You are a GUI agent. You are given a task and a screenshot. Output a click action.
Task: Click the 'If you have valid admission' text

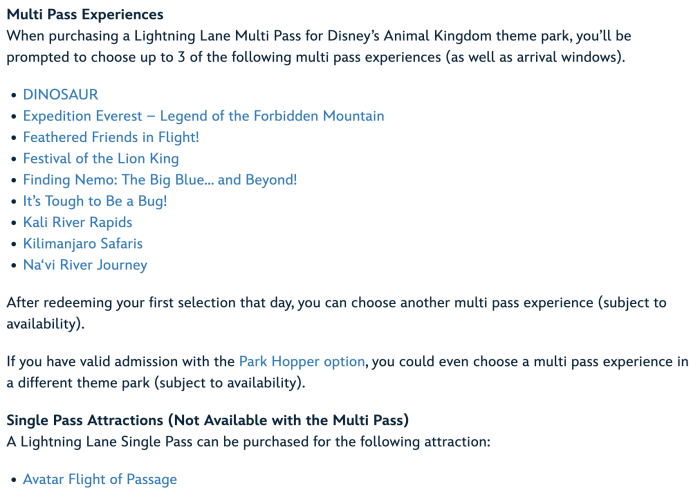[x=120, y=361]
